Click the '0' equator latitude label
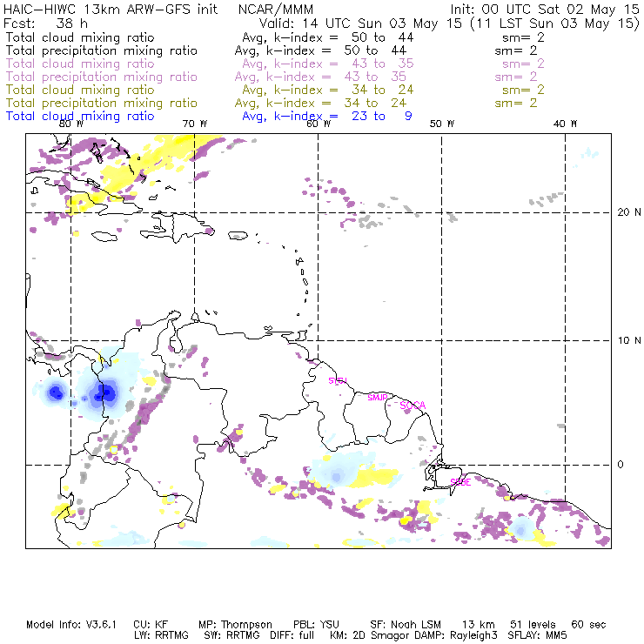This screenshot has width=644, height=644. point(621,465)
